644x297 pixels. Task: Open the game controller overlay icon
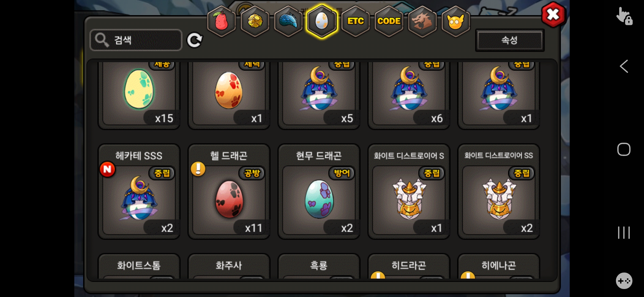624,281
